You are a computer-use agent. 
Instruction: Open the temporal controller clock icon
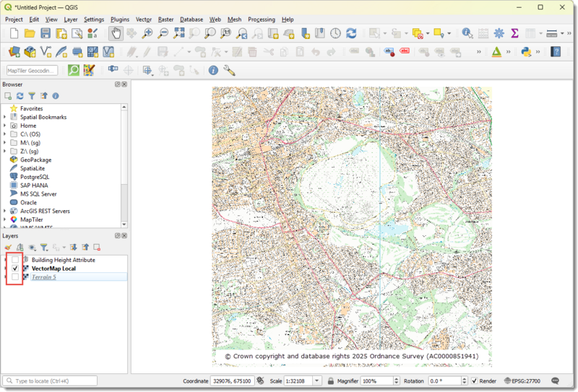(x=335, y=33)
